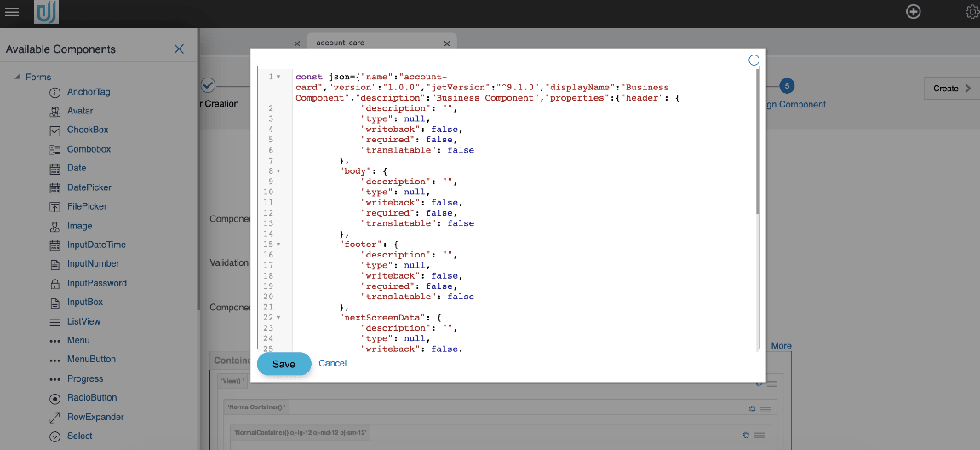Cancel the JSON editor dialog
Screen dimensions: 980x450
pyautogui.click(x=333, y=363)
